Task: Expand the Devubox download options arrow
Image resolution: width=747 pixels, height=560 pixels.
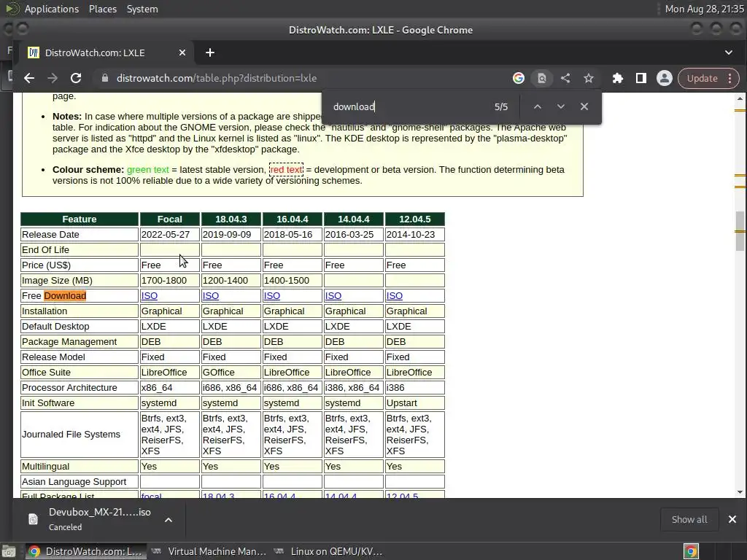Action: [x=169, y=520]
